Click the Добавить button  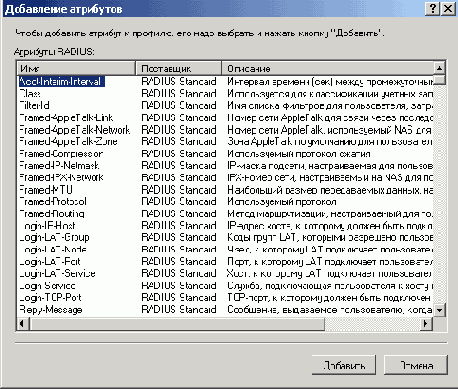[344, 365]
